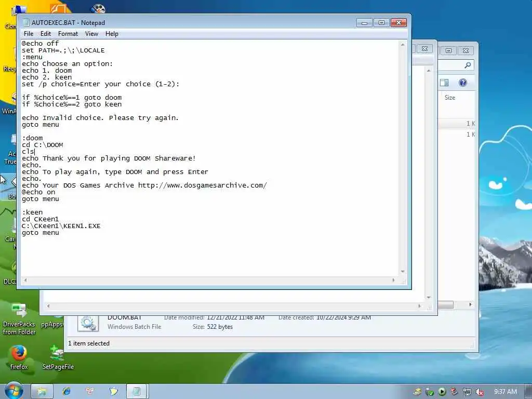Image resolution: width=532 pixels, height=399 pixels.
Task: Click the Notepad horizontal scrollbar left arrow
Action: tap(25, 280)
